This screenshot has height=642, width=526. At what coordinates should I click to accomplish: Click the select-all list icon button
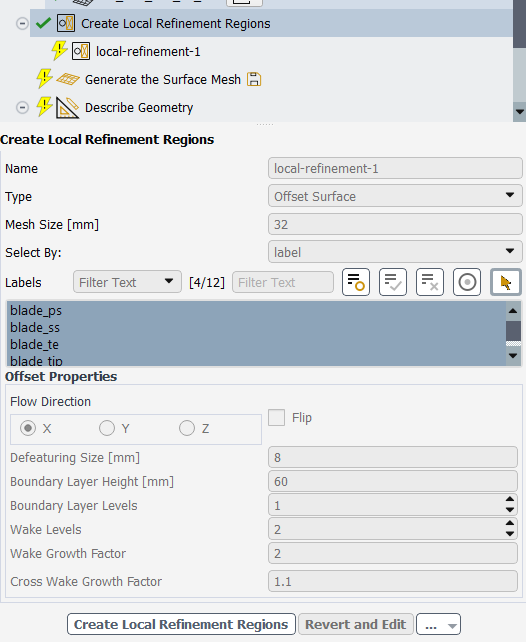point(393,282)
